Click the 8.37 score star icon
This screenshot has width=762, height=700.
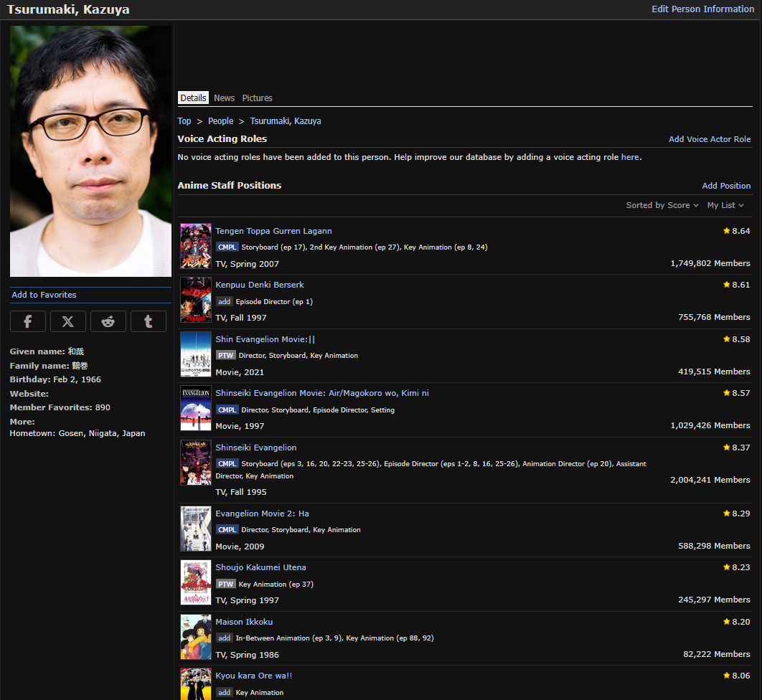coord(727,448)
